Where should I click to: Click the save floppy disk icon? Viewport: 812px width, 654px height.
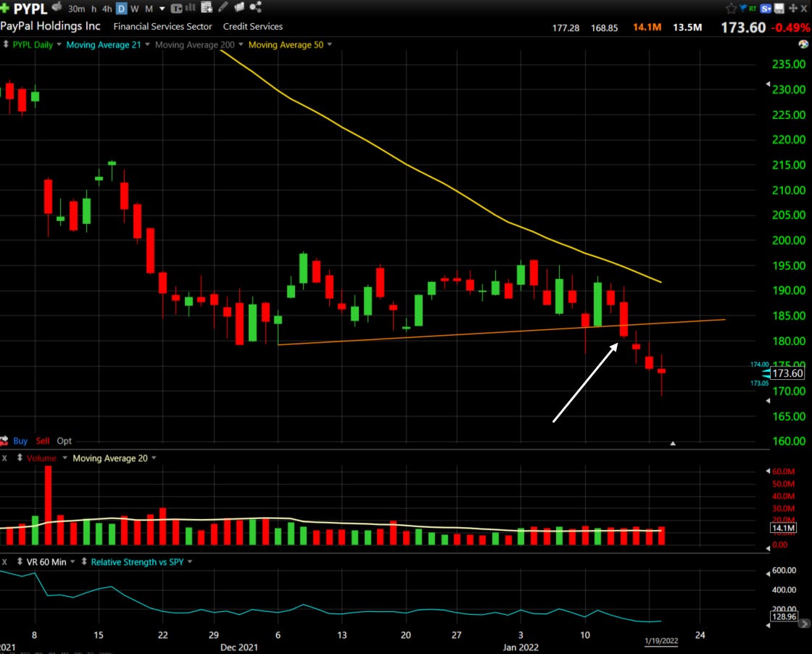click(x=779, y=8)
